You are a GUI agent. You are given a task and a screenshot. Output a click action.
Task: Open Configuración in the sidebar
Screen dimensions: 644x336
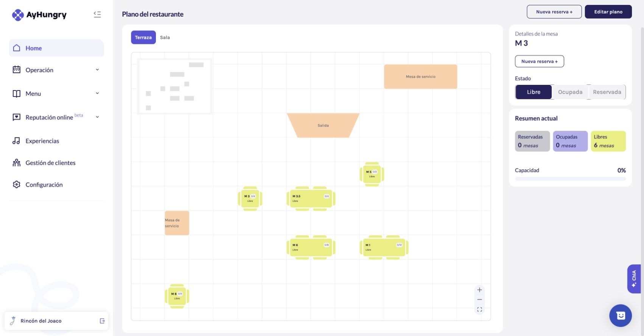(x=56, y=184)
